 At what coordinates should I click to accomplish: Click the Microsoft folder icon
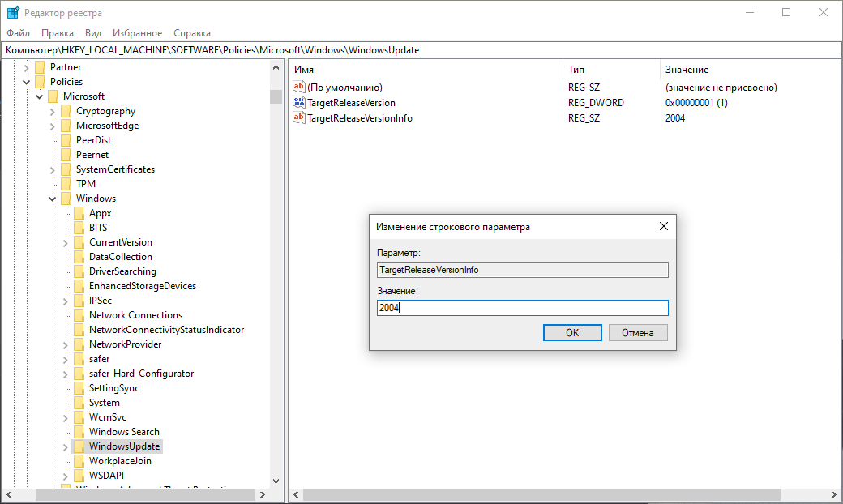pyautogui.click(x=53, y=96)
